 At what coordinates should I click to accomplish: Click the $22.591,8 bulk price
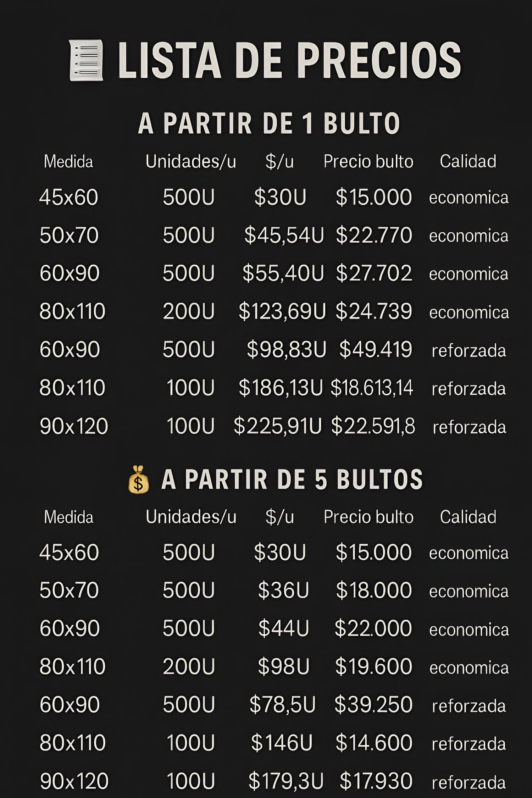(x=373, y=426)
